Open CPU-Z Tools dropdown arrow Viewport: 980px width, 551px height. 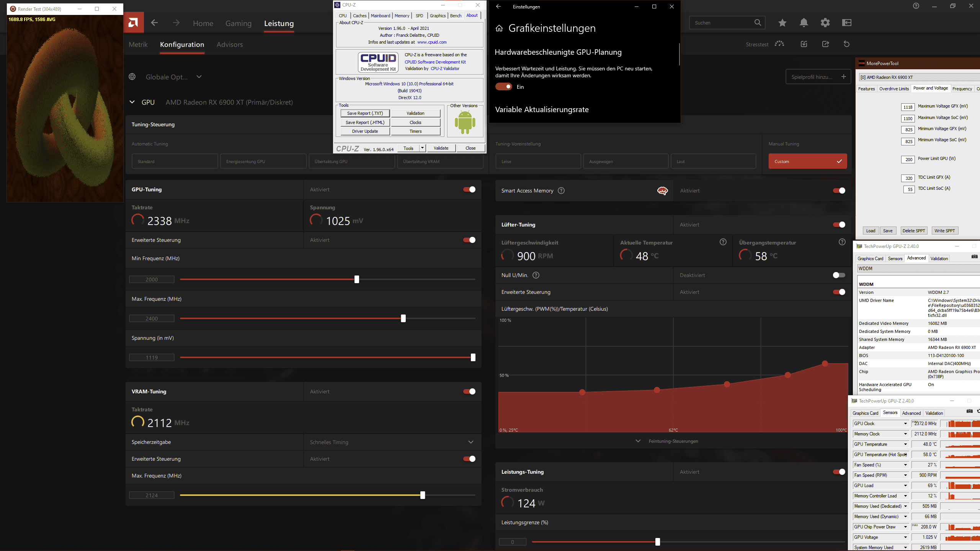422,148
